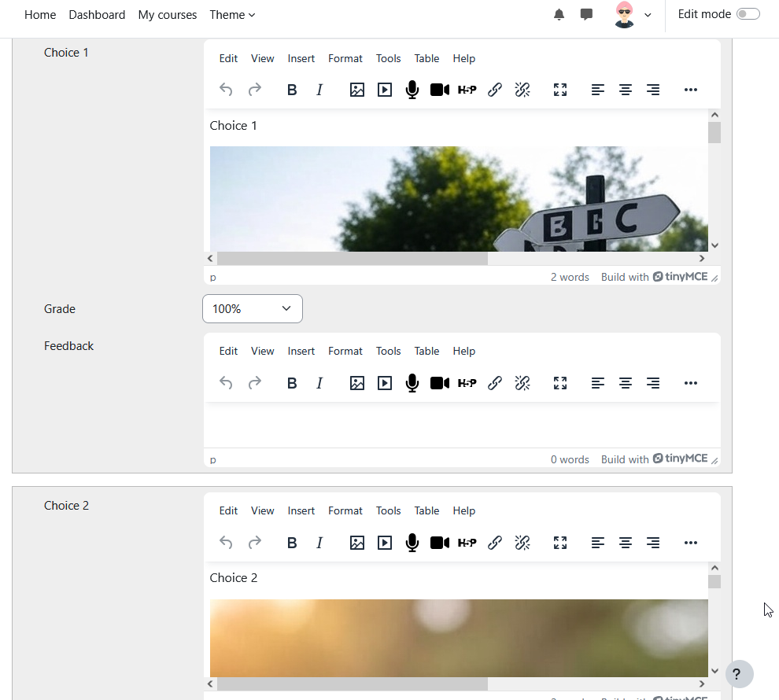Toggle Edit mode switch
The height and width of the screenshot is (700, 779).
click(x=748, y=14)
